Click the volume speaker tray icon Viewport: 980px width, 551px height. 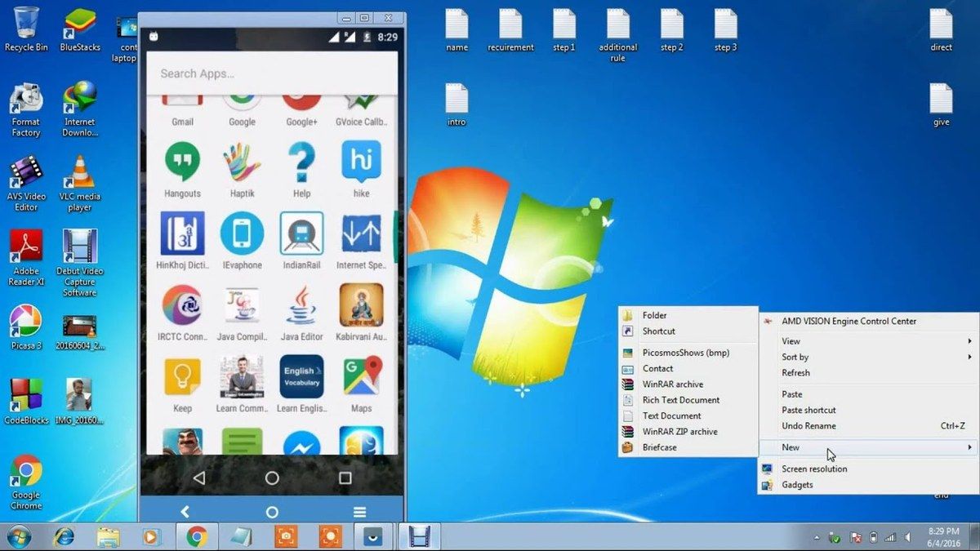907,538
